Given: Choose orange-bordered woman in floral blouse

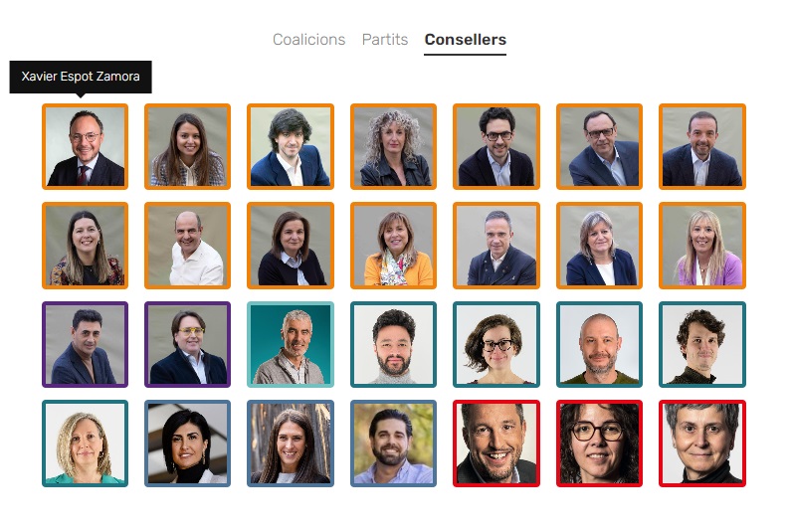Looking at the screenshot, I should point(86,246).
